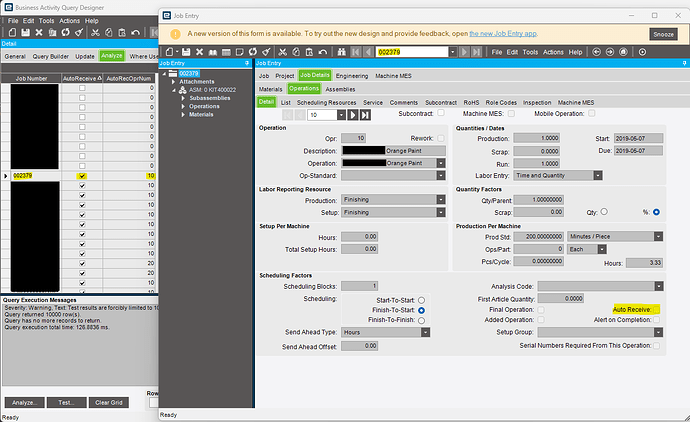Go to the last job record in toolbar
The image size is (690, 422).
tap(477, 52)
